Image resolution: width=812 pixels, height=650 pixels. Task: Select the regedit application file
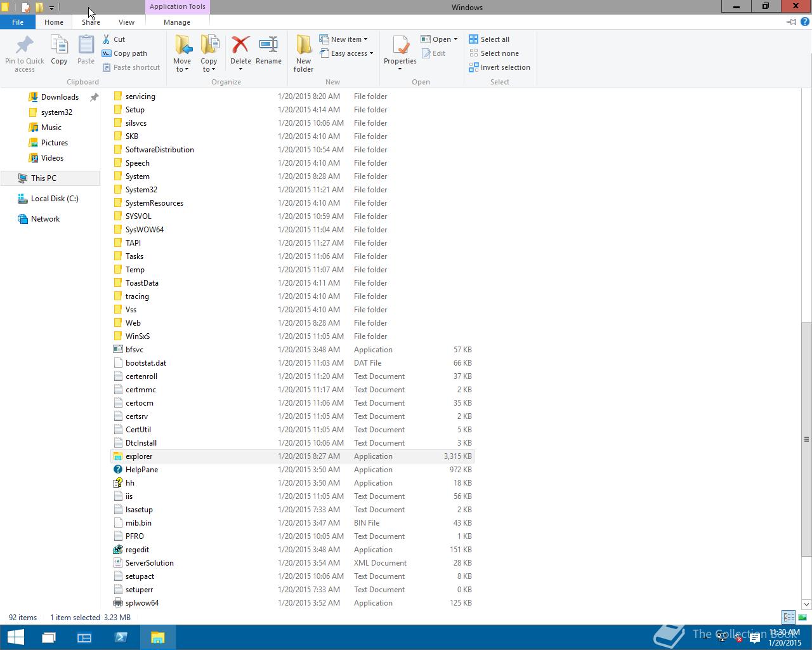pyautogui.click(x=292, y=550)
